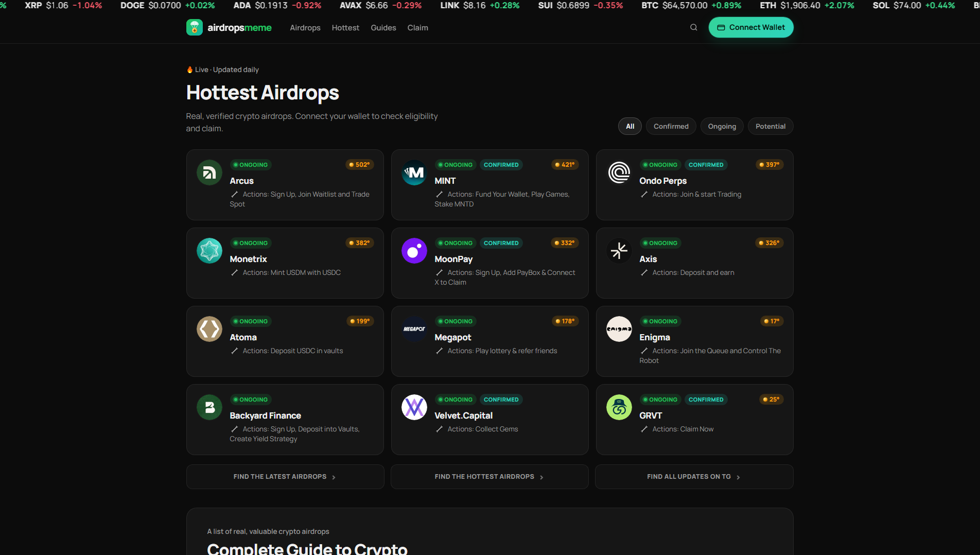The image size is (980, 555).
Task: Open the Airdrops nav menu
Action: [305, 28]
